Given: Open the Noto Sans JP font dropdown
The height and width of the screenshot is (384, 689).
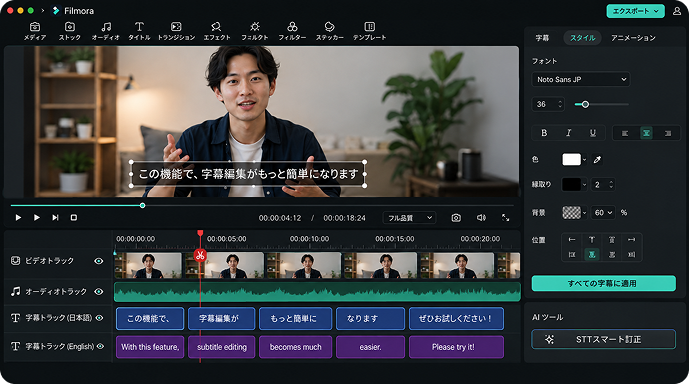Looking at the screenshot, I should pos(580,80).
